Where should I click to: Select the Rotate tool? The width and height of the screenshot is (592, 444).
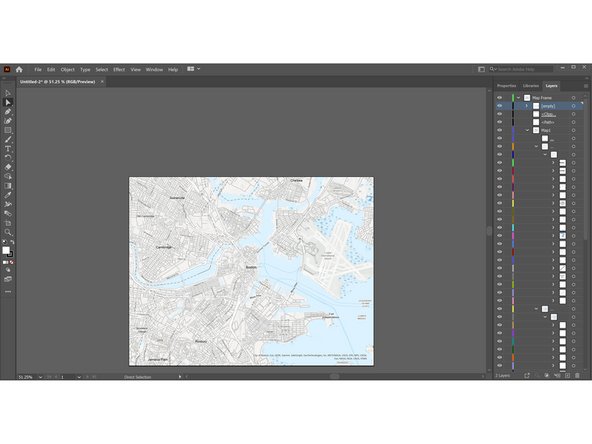tap(8, 158)
